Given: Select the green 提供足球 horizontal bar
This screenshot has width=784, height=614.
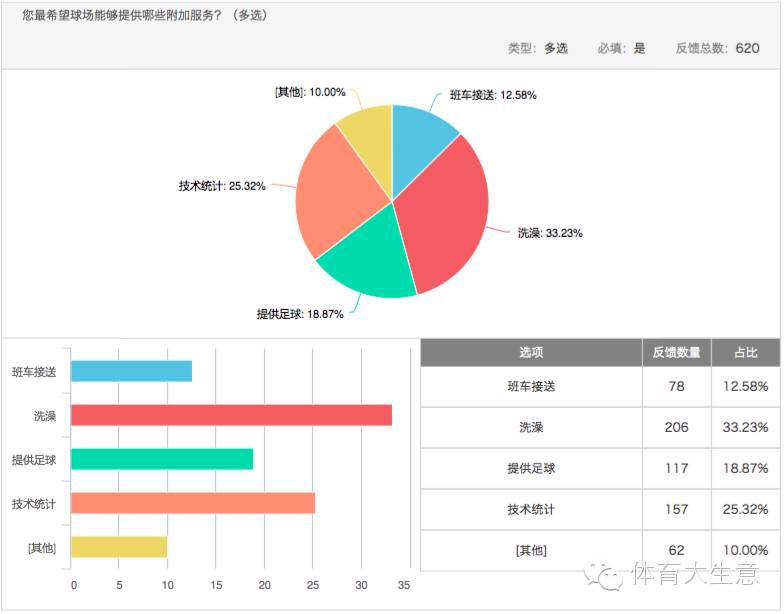Looking at the screenshot, I should pyautogui.click(x=162, y=459).
